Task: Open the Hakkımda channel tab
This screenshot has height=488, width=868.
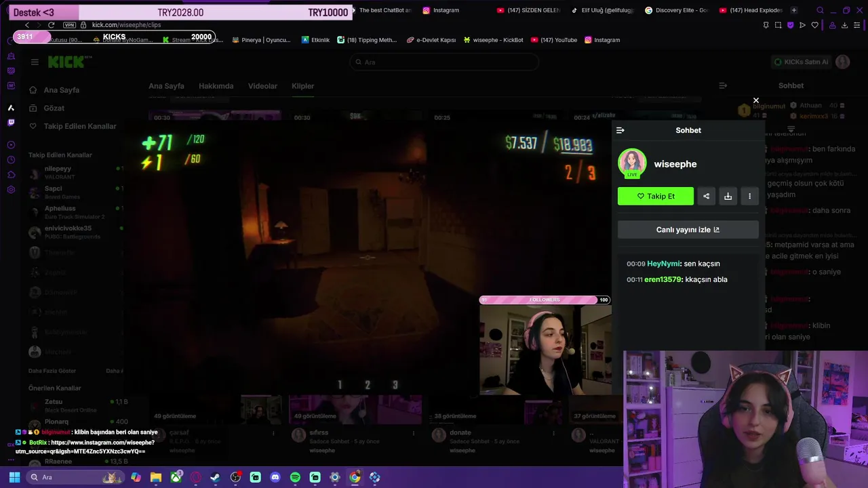Action: pyautogui.click(x=216, y=86)
